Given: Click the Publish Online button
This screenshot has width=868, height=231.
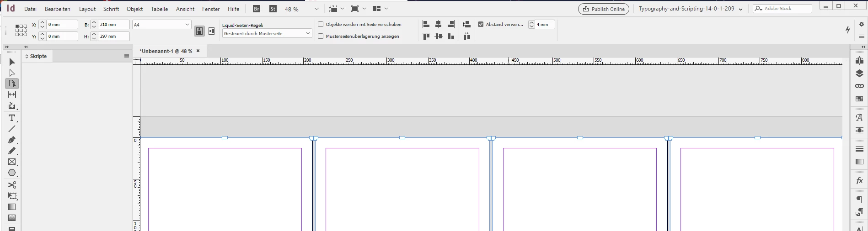Looking at the screenshot, I should point(604,9).
